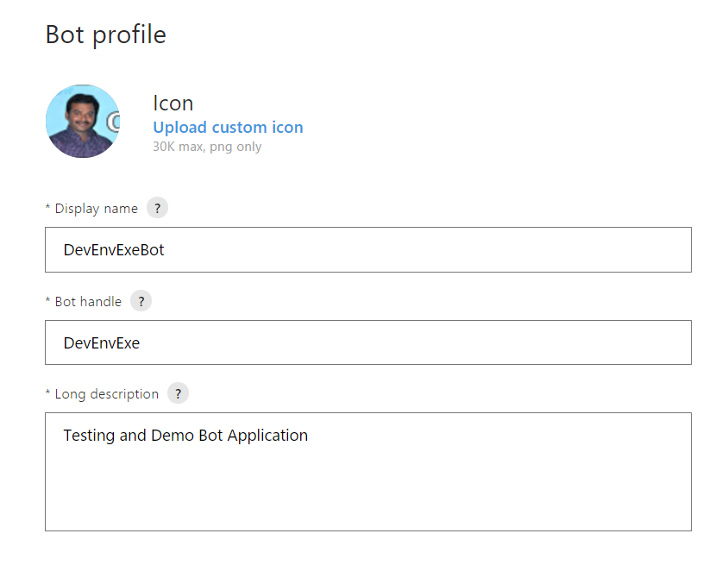Click the "Icon" heading text
Image resolution: width=728 pixels, height=565 pixels.
pos(173,103)
